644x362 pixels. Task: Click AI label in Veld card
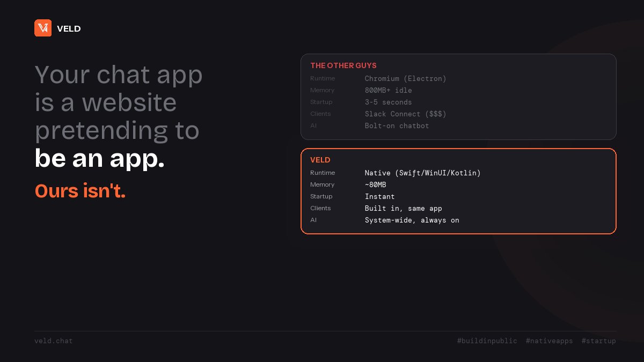(x=313, y=220)
